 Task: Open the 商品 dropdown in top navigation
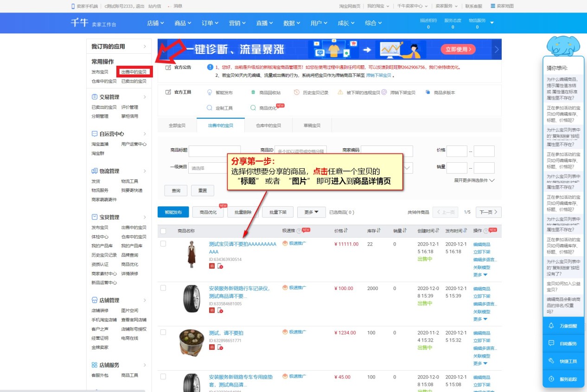(183, 23)
